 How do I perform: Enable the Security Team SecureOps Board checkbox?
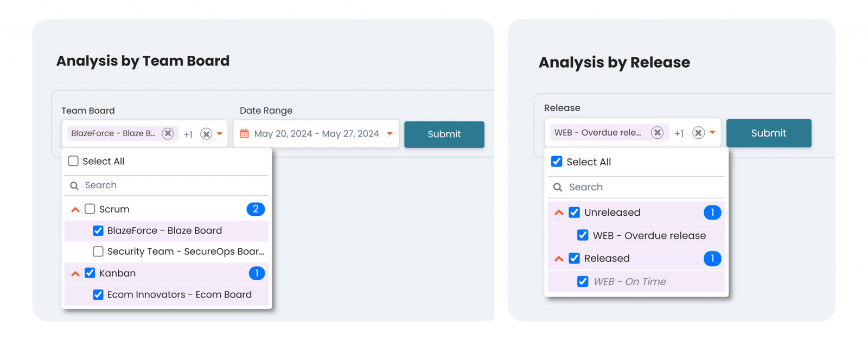coord(98,252)
